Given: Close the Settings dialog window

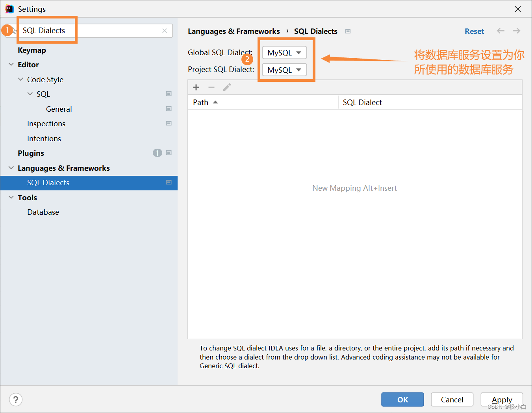Looking at the screenshot, I should click(518, 9).
